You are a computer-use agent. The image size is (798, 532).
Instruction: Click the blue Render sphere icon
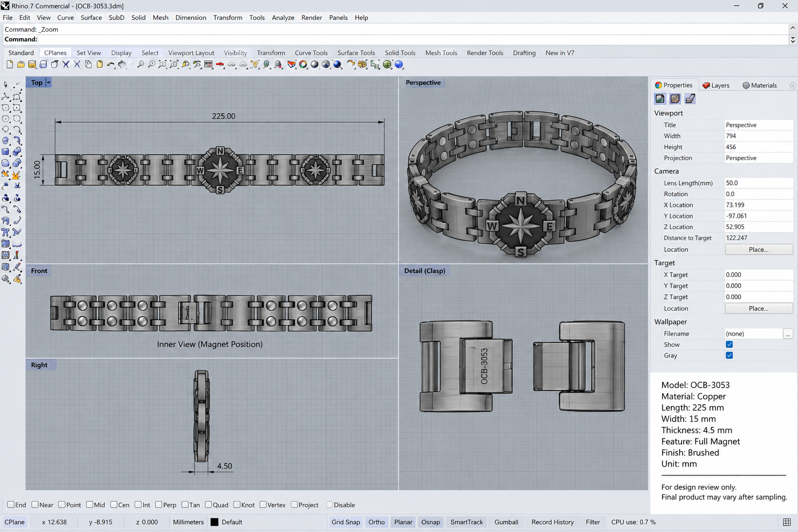click(337, 64)
